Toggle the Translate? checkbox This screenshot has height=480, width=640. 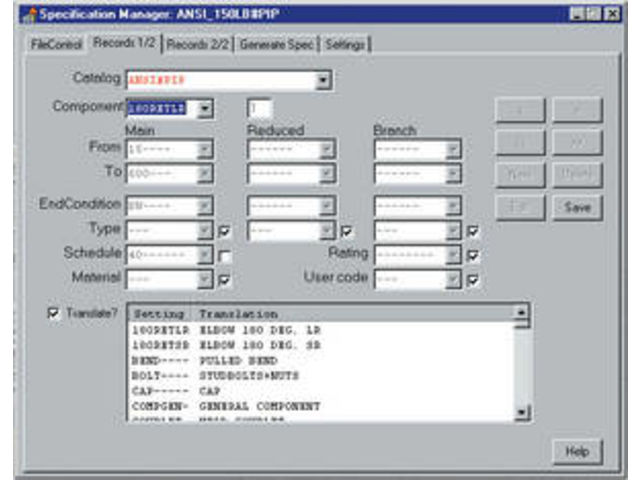[x=54, y=313]
